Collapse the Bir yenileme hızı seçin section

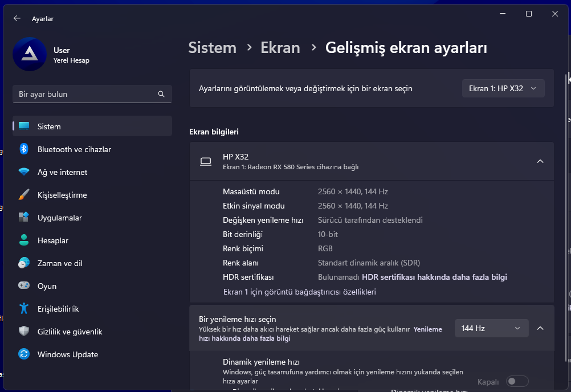(540, 328)
